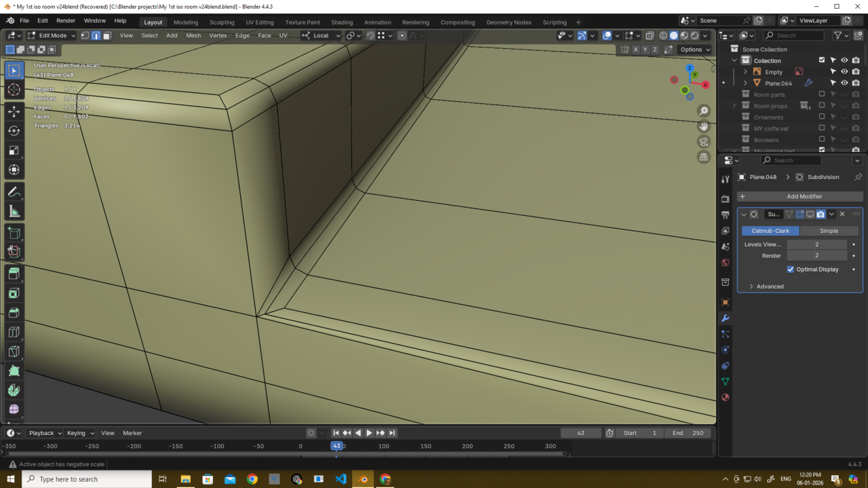Select the Annotate pencil tool
Screen dimensions: 868x488
click(x=14, y=193)
